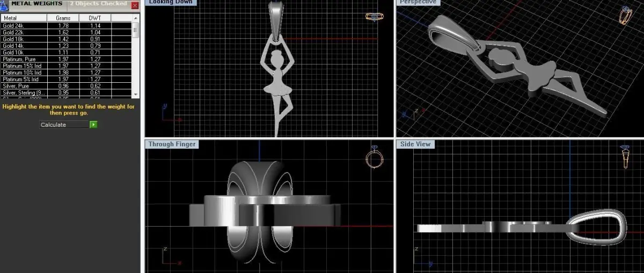This screenshot has height=273, width=644.
Task: Click the metal list scroll down arrow
Action: [136, 94]
